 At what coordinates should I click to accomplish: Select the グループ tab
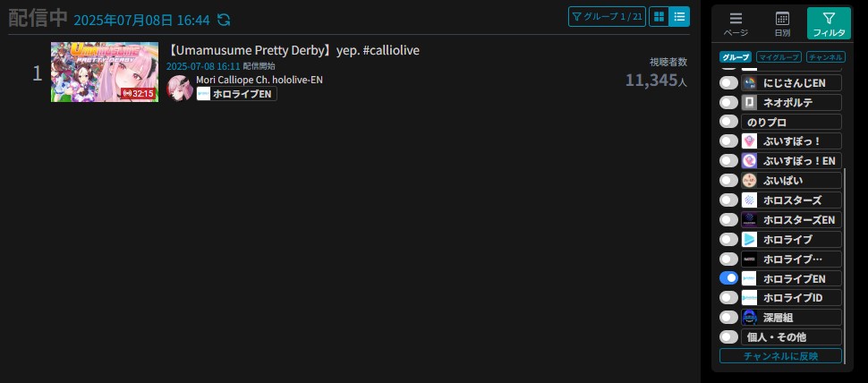tap(736, 57)
